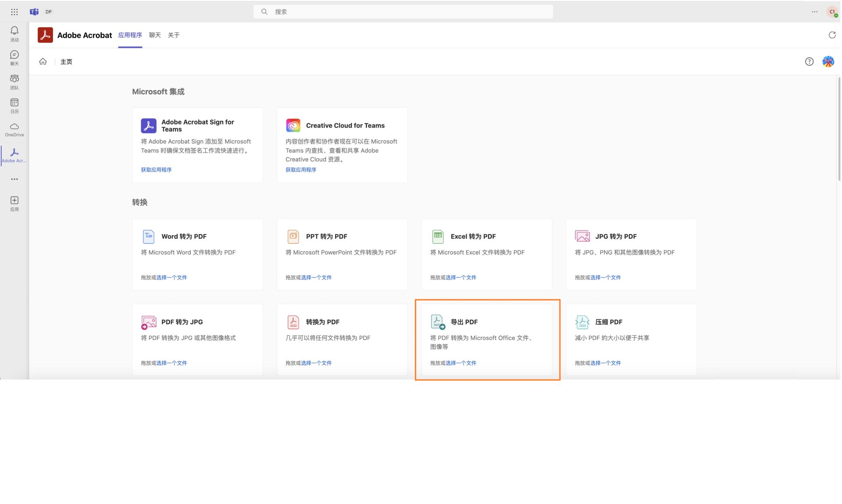Click the DP label beside Teams logo

[49, 12]
